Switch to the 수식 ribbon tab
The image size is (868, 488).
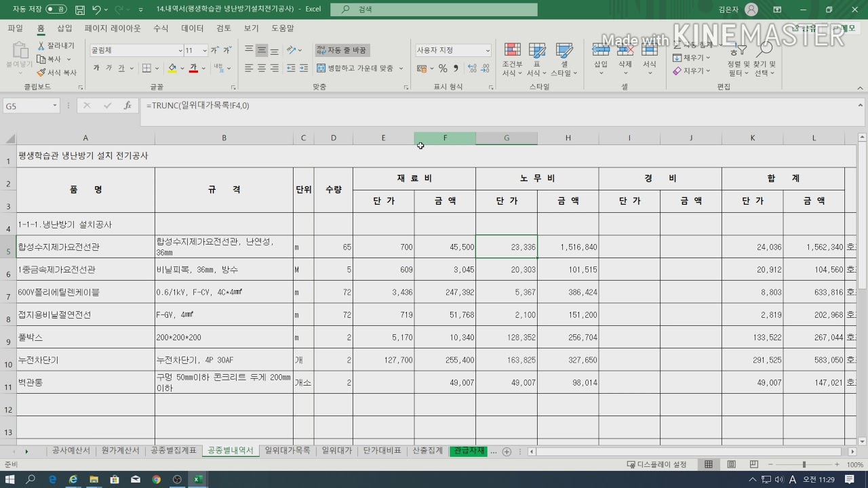[x=161, y=28]
